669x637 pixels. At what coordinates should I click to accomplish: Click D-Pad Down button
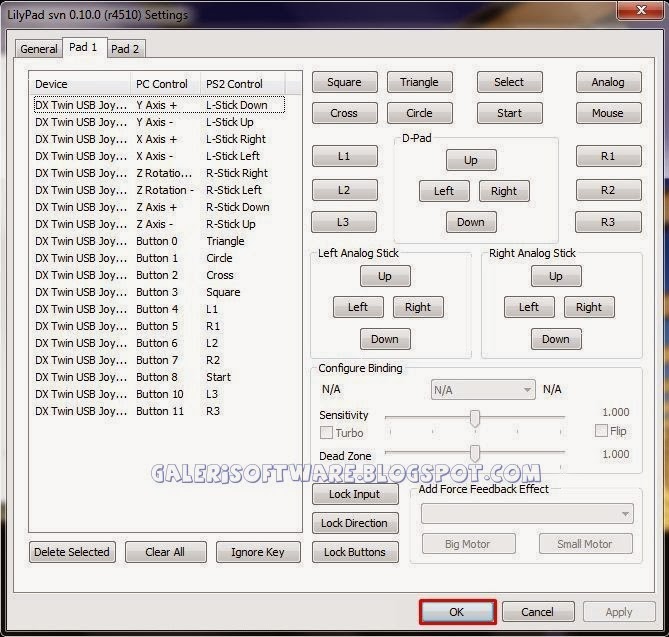[x=471, y=222]
